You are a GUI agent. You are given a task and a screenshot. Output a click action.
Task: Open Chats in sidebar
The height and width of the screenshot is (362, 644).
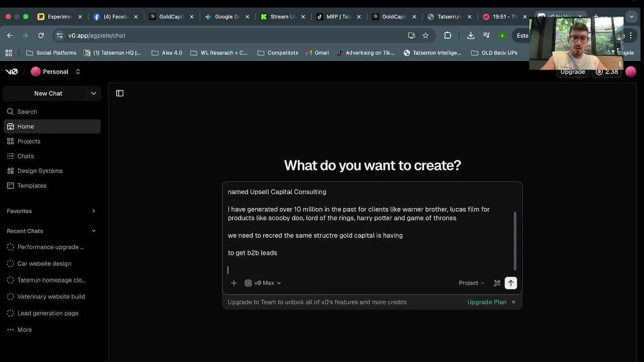tap(52, 156)
